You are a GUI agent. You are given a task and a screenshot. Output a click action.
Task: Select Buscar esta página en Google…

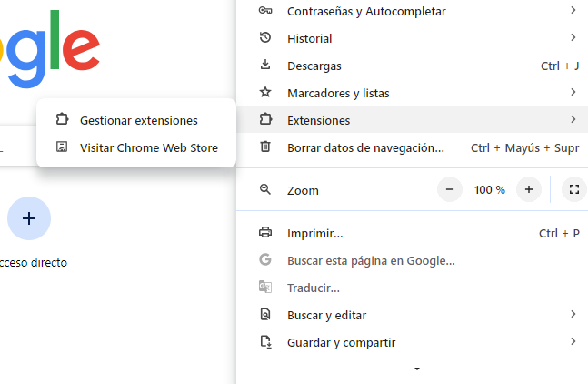412,259
